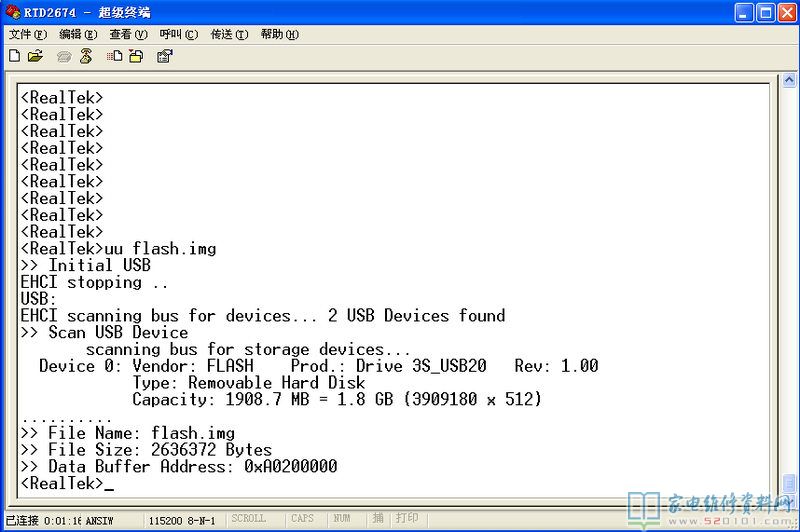
Task: Click at the RealTek command prompt cursor
Action: (108, 484)
